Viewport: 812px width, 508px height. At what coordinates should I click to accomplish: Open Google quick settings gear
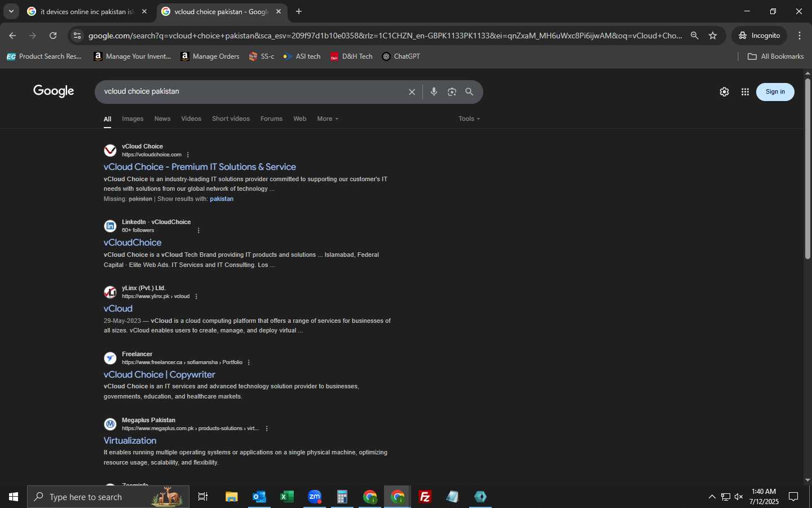coord(725,92)
